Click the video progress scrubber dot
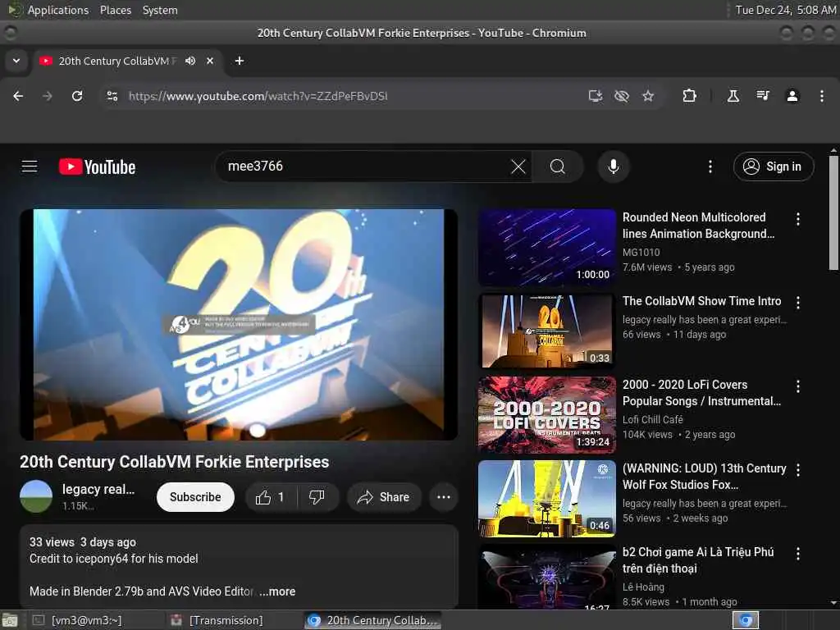This screenshot has height=630, width=840. pos(258,430)
